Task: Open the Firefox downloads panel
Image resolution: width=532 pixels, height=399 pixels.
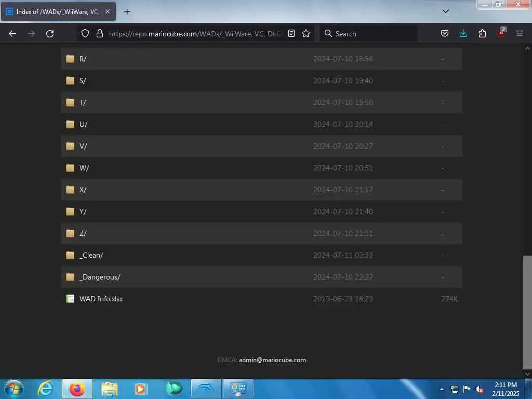Action: coord(463,34)
